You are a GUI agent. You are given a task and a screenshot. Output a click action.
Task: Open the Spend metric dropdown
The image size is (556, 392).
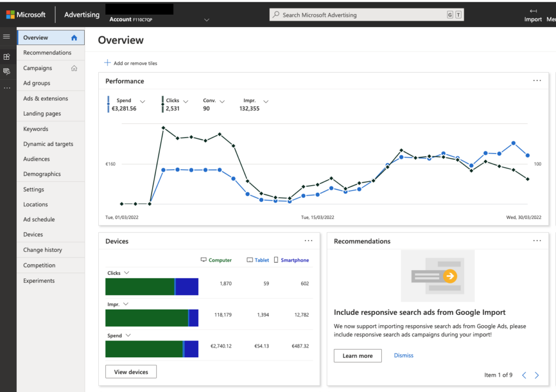tap(142, 102)
